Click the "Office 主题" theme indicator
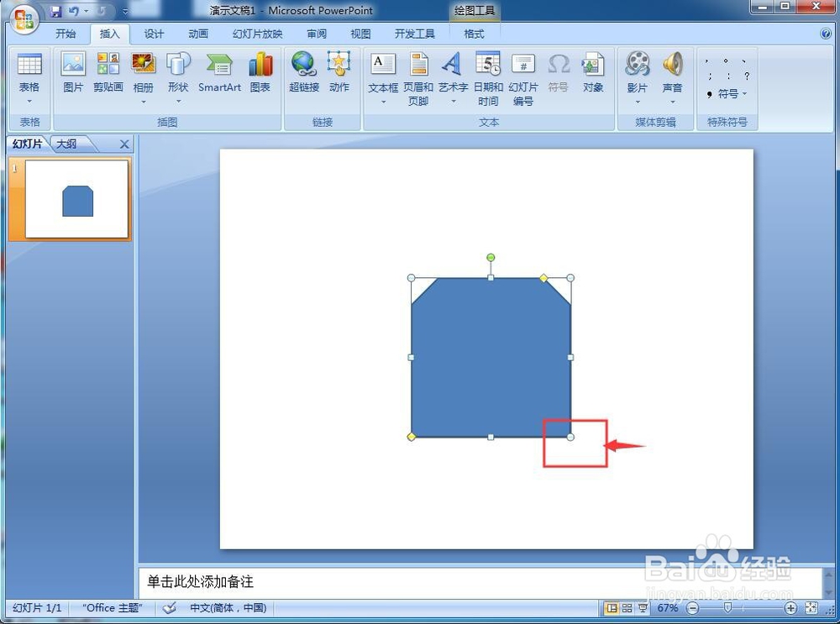Viewport: 840px width, 624px height. click(x=112, y=608)
